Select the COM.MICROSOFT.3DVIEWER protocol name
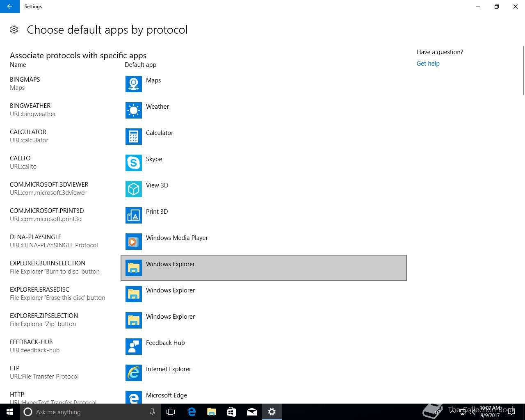 tap(49, 185)
